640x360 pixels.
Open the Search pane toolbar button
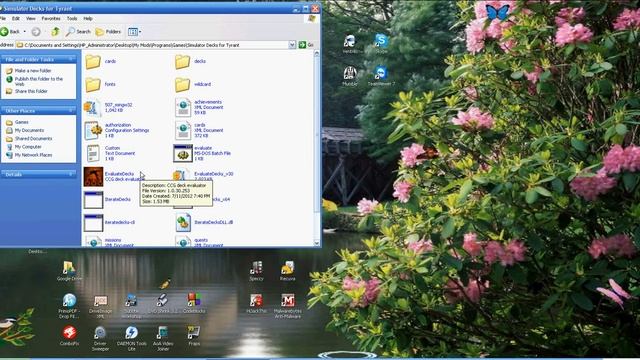78,31
